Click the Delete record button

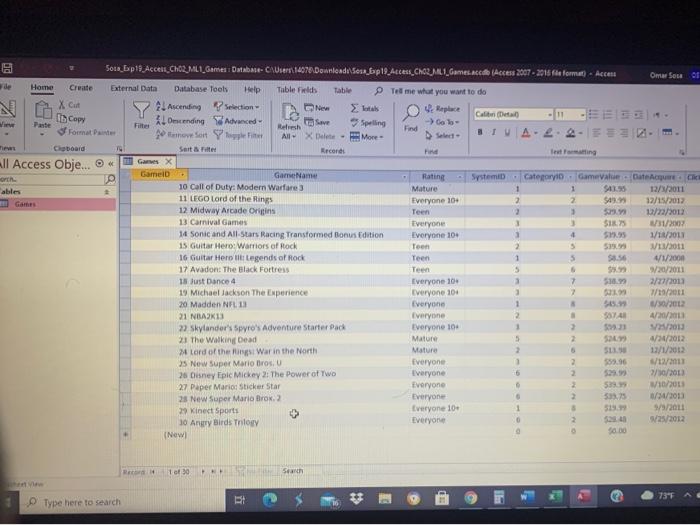coord(320,136)
